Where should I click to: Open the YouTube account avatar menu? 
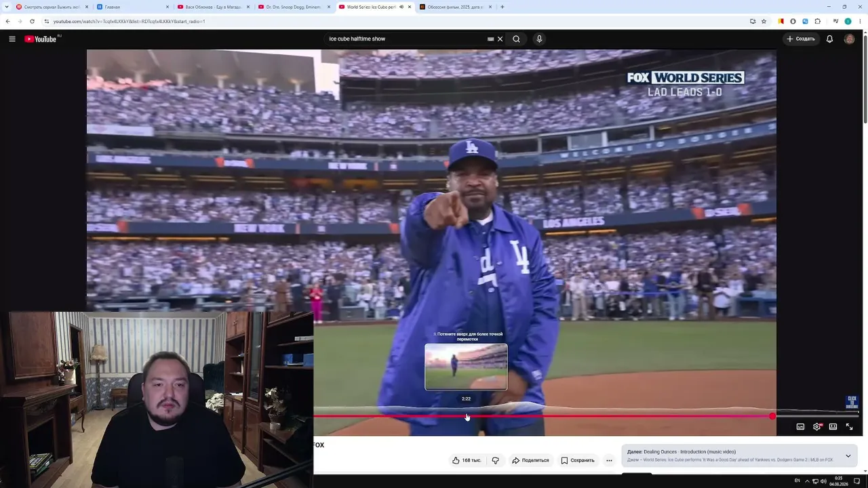pos(849,39)
